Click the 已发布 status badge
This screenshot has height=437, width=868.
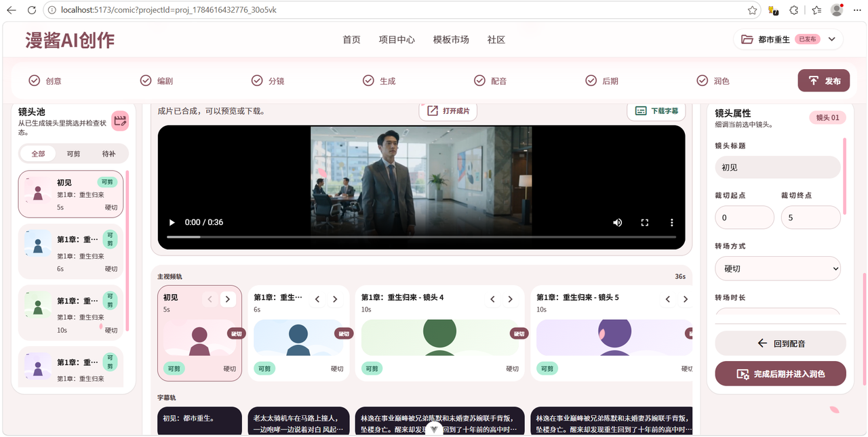pyautogui.click(x=808, y=39)
